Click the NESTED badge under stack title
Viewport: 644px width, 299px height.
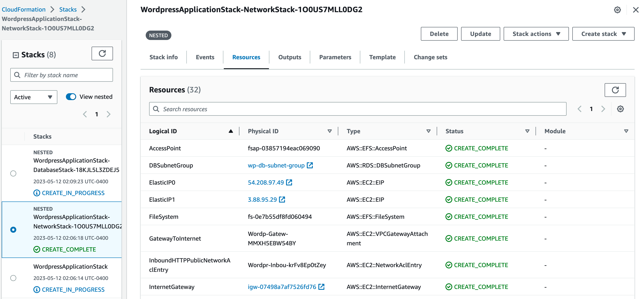click(x=159, y=35)
